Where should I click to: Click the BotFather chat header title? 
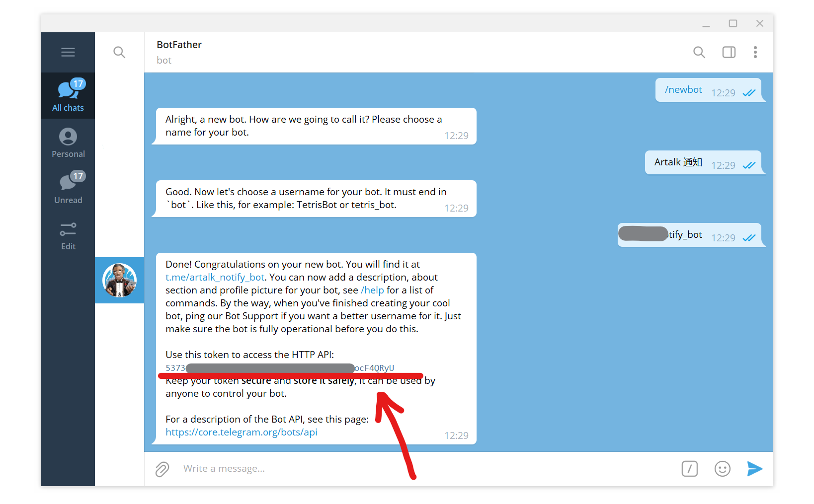point(179,45)
